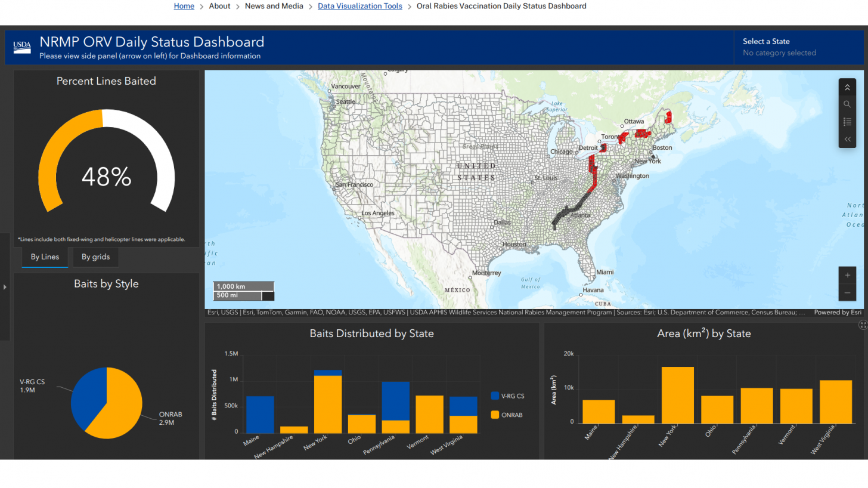868x488 pixels.
Task: Collapse the map tools with double-up chevron
Action: point(847,88)
